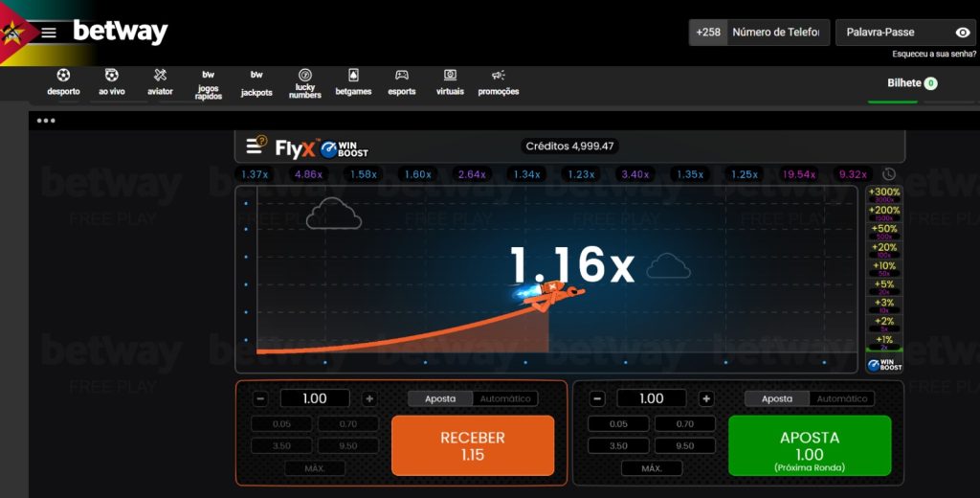Viewport: 980px width, 498px height.
Task: Click the 1.25x history multiplier
Action: click(745, 174)
